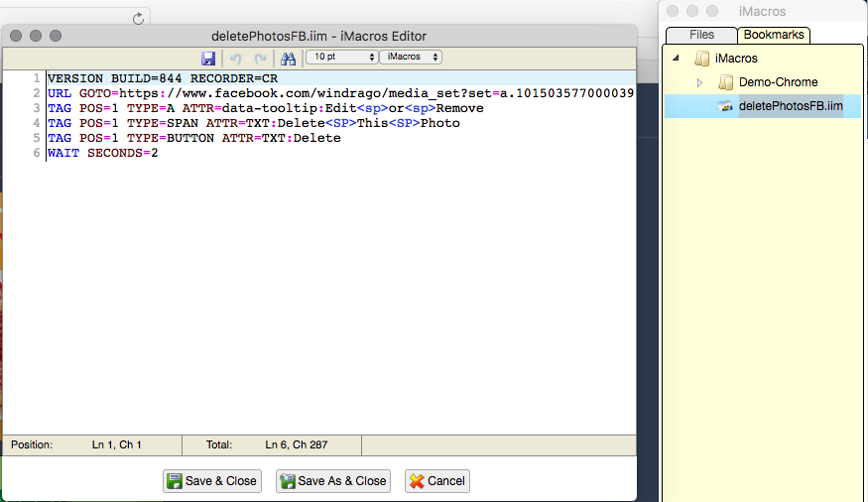This screenshot has width=868, height=502.
Task: Click the URL GOTO line in editor
Action: tap(340, 93)
